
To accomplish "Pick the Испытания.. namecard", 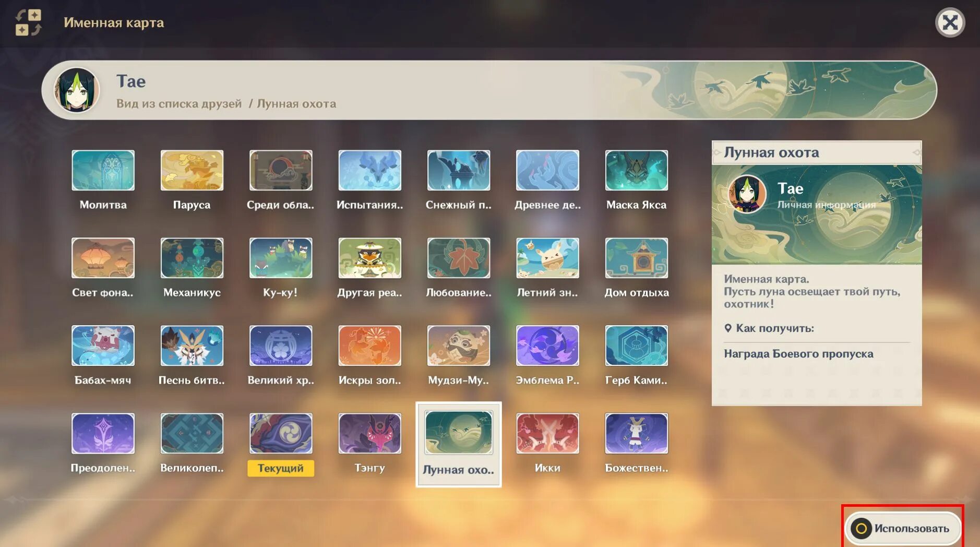I will coord(369,171).
